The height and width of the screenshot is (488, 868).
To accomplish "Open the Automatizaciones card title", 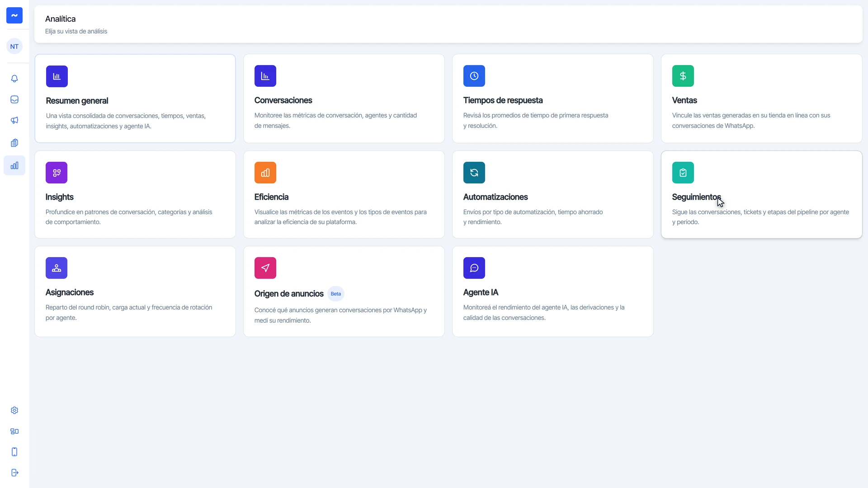I will [x=495, y=197].
